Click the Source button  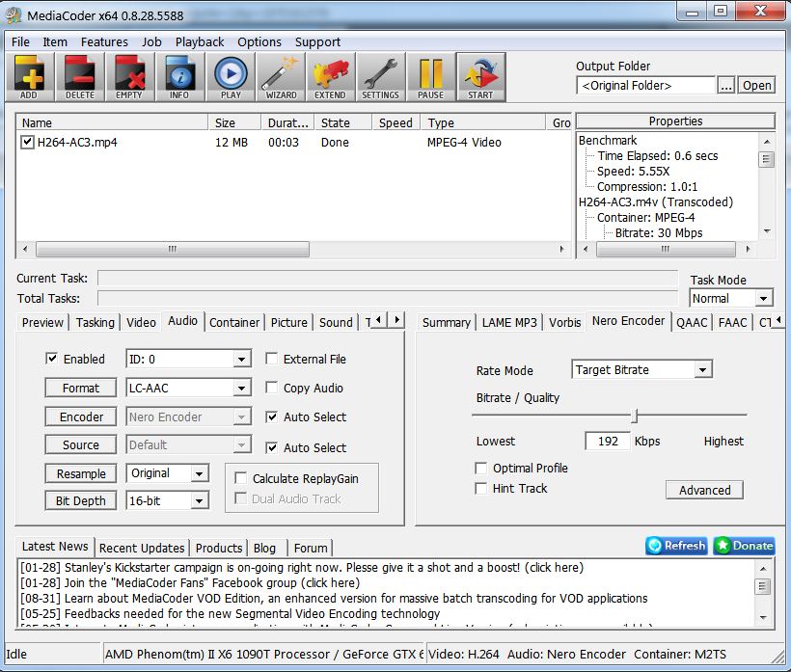tap(81, 444)
